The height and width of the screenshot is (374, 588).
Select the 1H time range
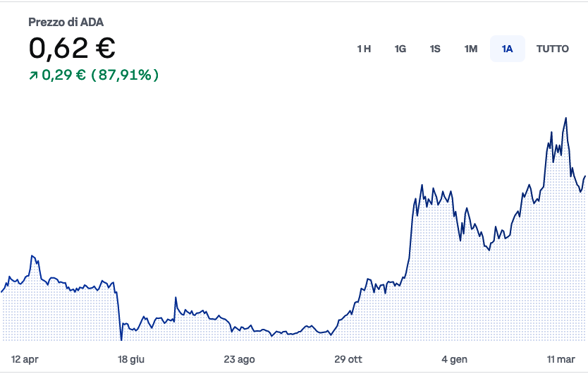(x=364, y=49)
